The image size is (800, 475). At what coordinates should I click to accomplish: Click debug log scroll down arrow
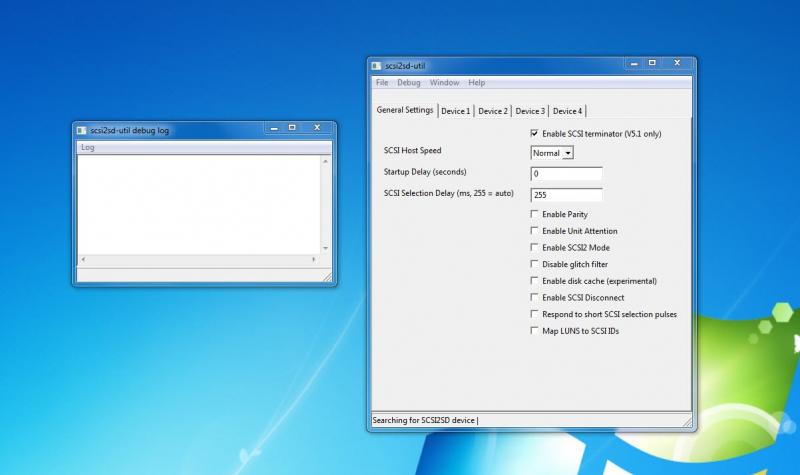[326, 248]
